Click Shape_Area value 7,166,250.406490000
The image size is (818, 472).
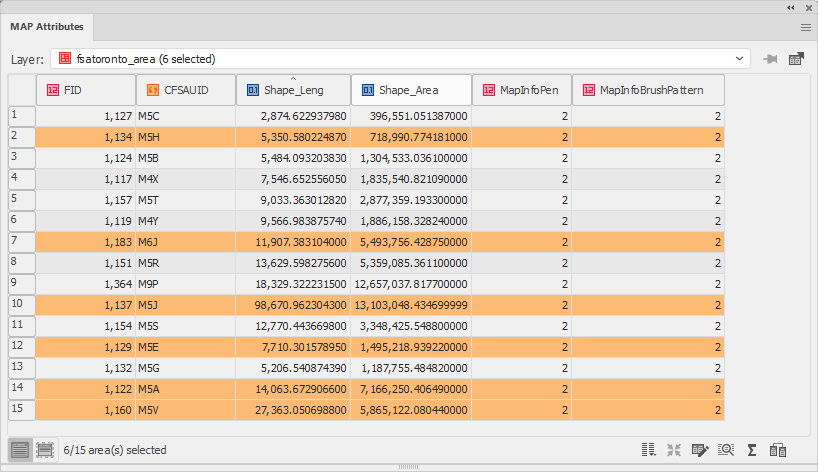tap(411, 389)
